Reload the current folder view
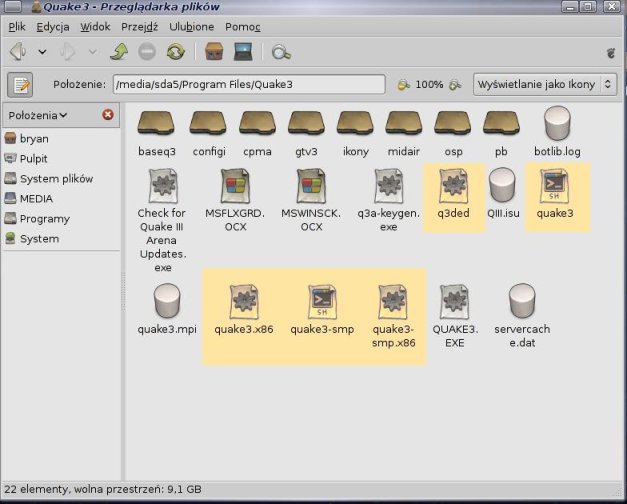This screenshot has height=504, width=627. coord(176,52)
